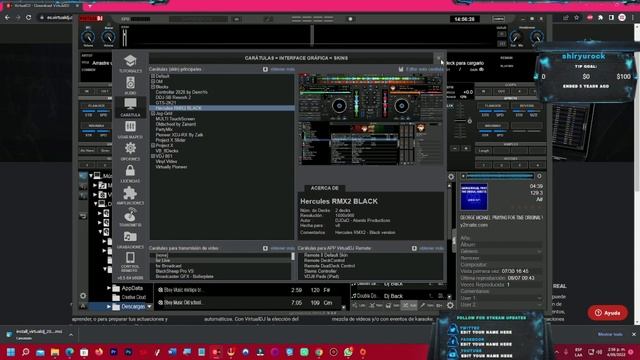Select the Hercules RMX2 BLACK skin

pos(222,108)
